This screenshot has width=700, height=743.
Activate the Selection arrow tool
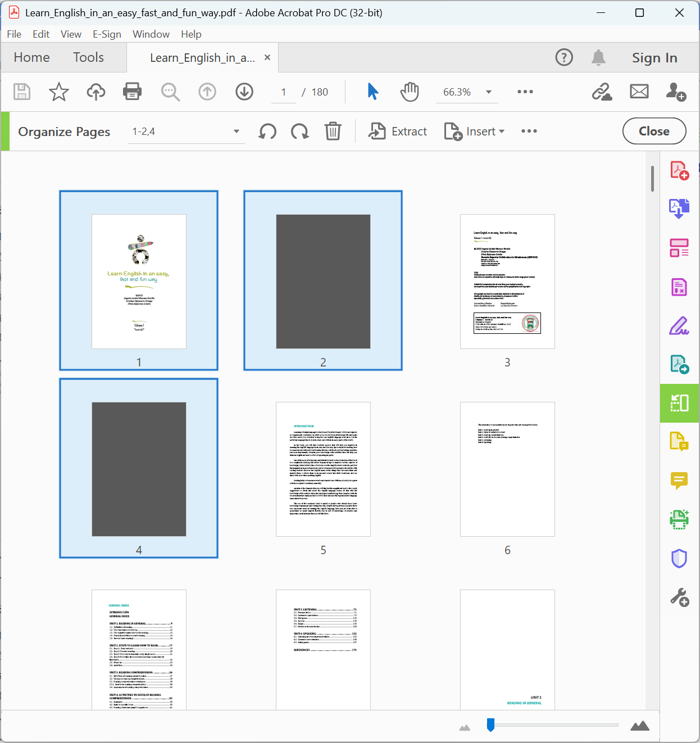pos(372,92)
